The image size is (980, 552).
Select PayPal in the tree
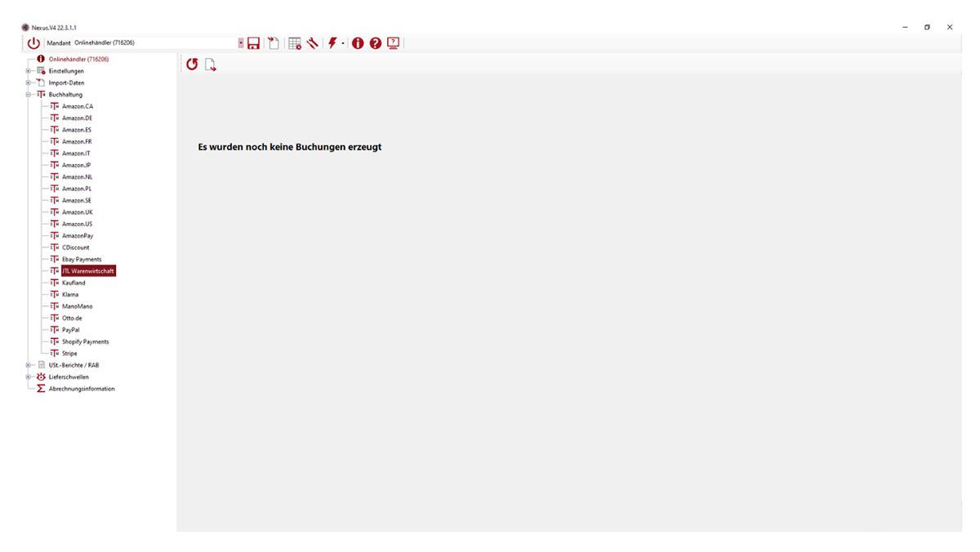pos(70,330)
